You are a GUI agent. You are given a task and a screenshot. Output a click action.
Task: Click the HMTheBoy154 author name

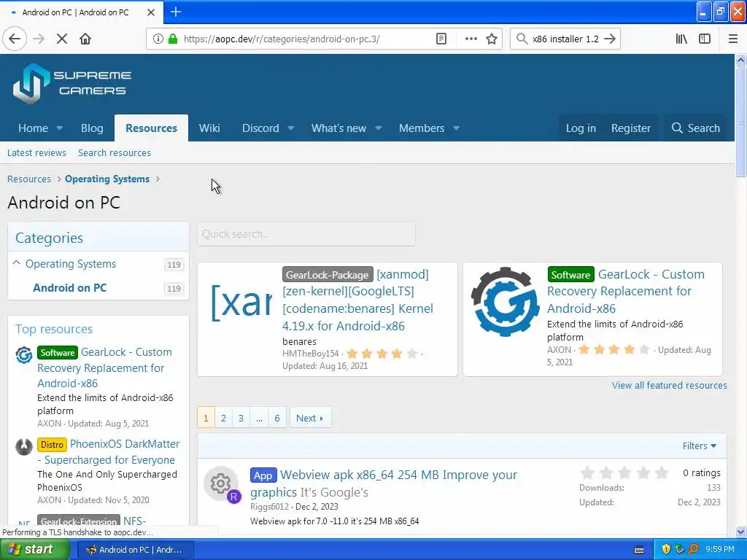tap(311, 354)
